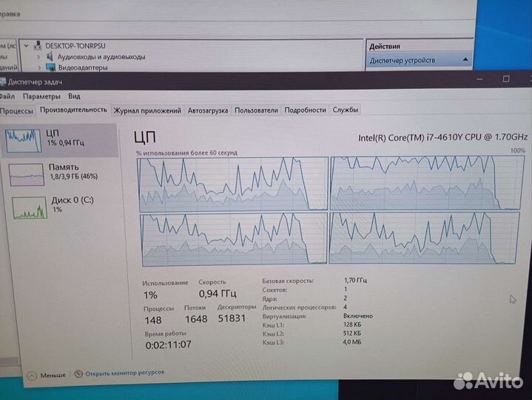Open the Вид menu
Image resolution: width=532 pixels, height=400 pixels.
(74, 96)
